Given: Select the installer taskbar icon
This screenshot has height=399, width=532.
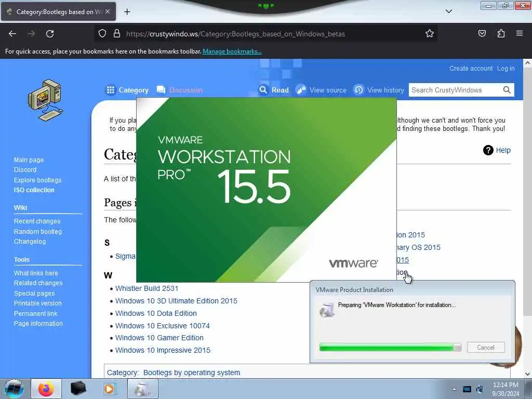Looking at the screenshot, I should point(142,389).
